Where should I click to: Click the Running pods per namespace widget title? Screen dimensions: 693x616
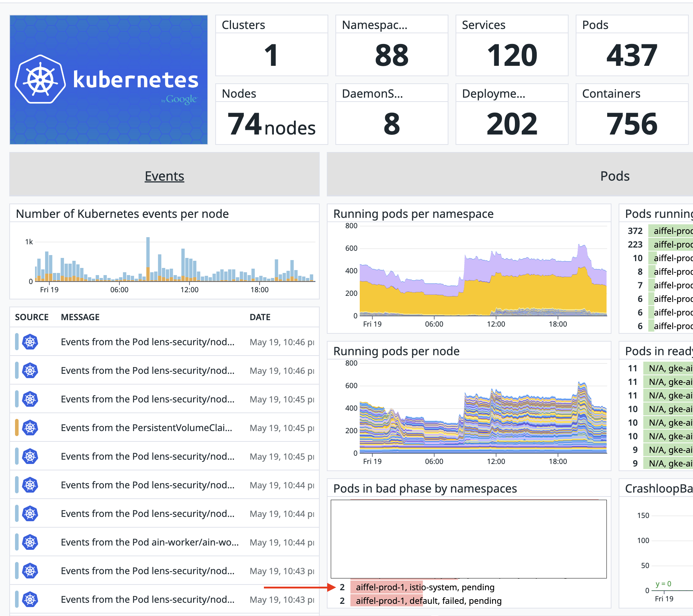[x=413, y=214]
